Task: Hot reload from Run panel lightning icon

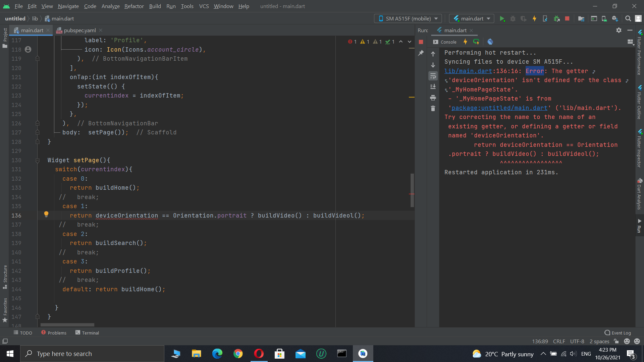Action: (x=465, y=42)
